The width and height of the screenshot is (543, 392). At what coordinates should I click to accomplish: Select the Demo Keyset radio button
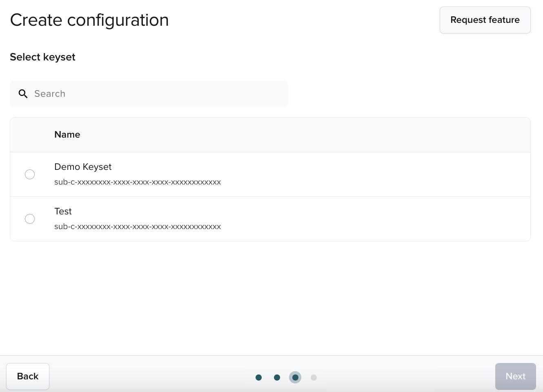(30, 174)
